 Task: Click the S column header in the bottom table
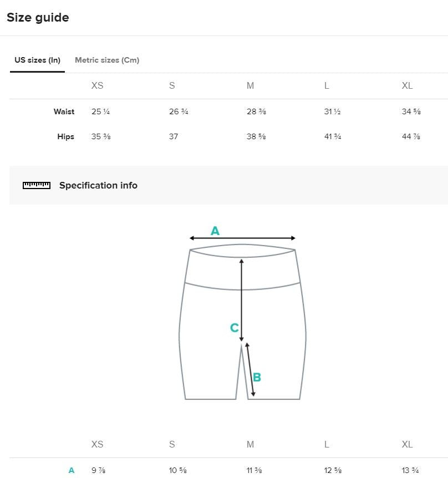tap(172, 444)
